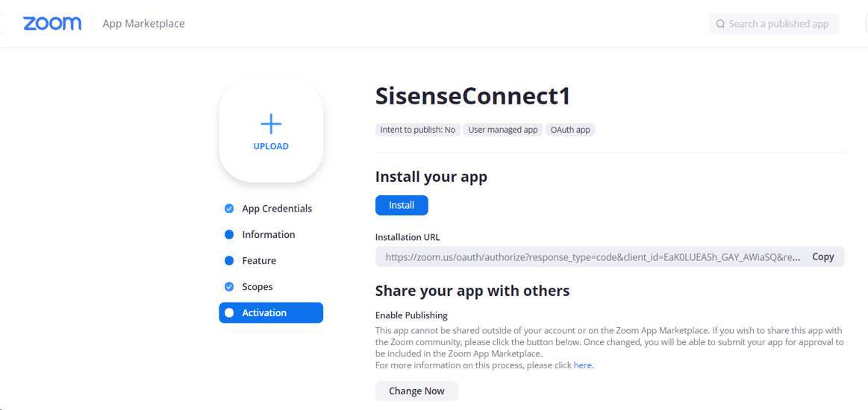
Task: Click the App Credentials checkmark icon
Action: pyautogui.click(x=229, y=209)
